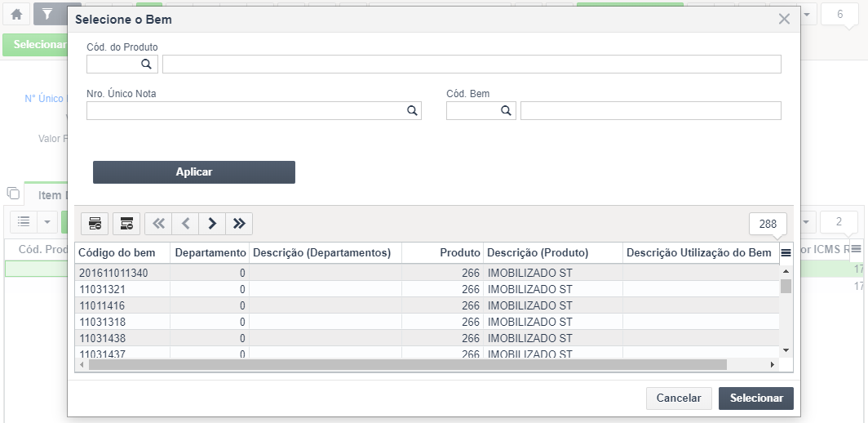Click the copy icon beside Item tab
Image resolution: width=868 pixels, height=423 pixels.
(x=13, y=193)
